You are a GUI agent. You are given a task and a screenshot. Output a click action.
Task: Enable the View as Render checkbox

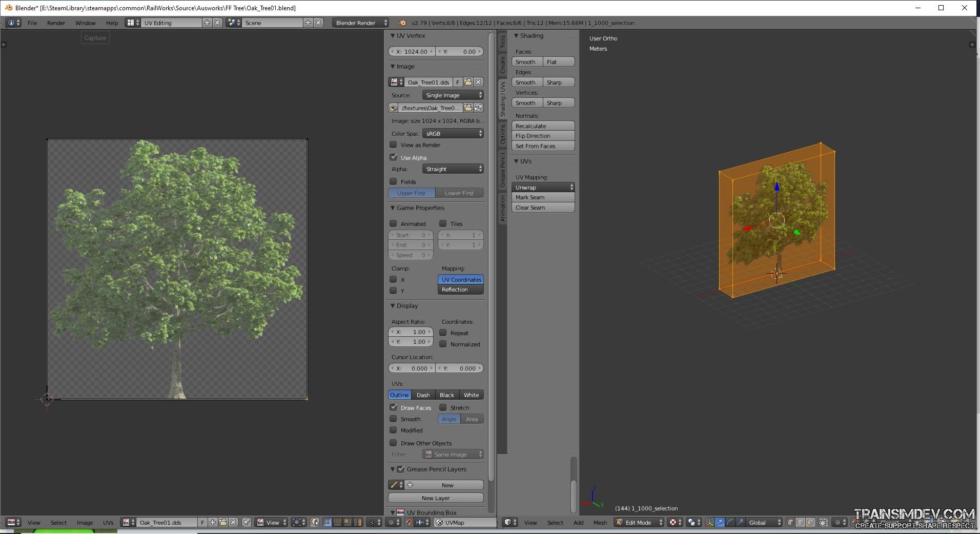(394, 145)
